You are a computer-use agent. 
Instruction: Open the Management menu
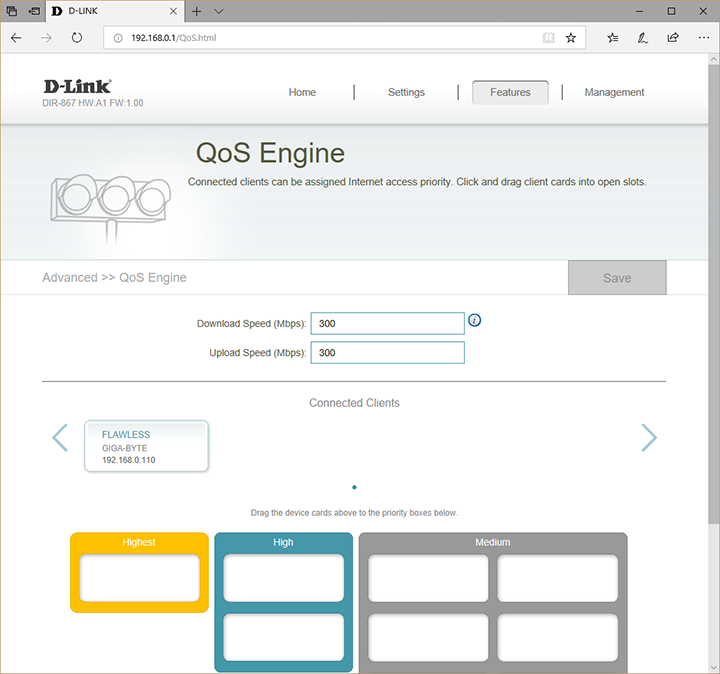click(614, 92)
